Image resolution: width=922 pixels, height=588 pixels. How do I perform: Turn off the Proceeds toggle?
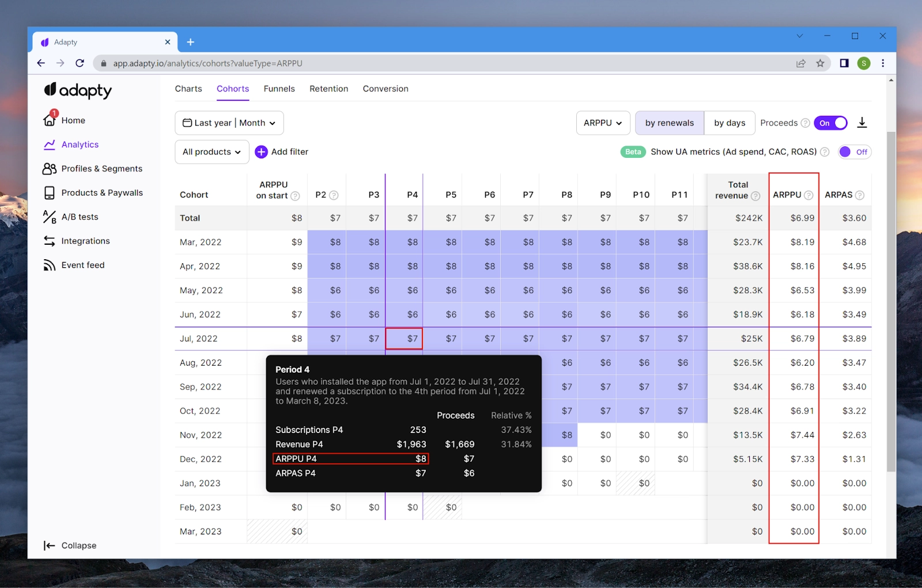tap(830, 123)
